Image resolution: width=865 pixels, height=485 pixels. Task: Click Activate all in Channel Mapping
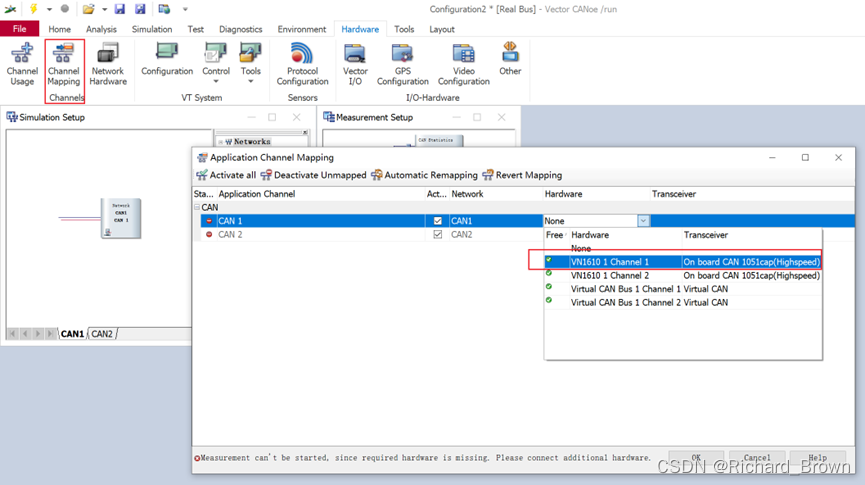(x=226, y=175)
